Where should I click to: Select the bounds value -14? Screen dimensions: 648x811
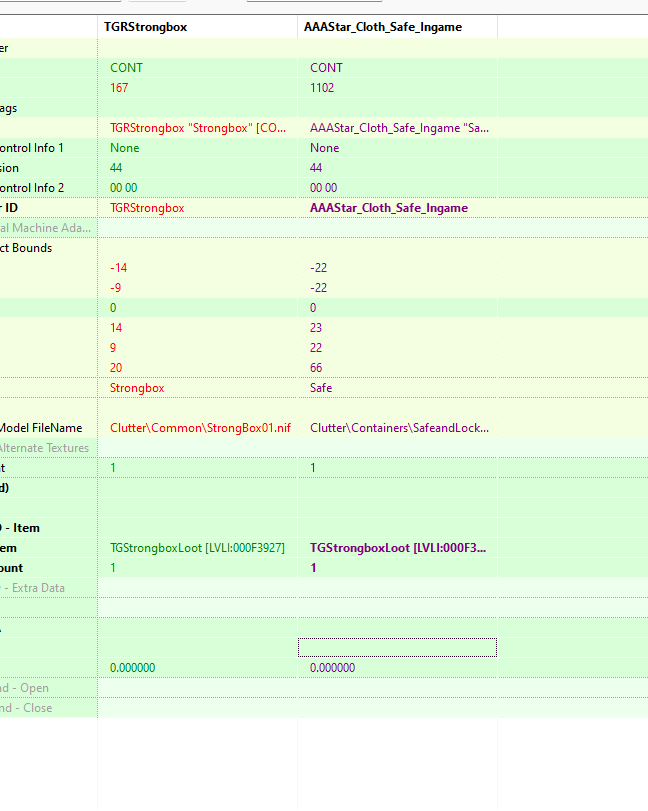click(118, 268)
